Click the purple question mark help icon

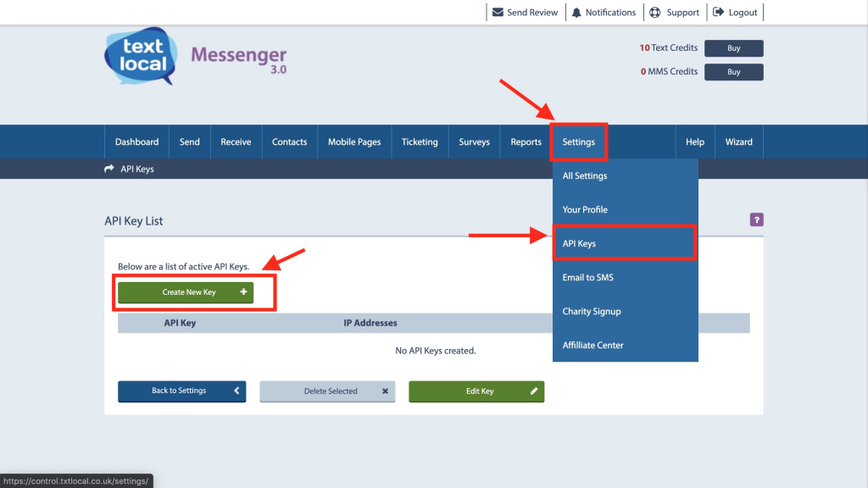(756, 219)
